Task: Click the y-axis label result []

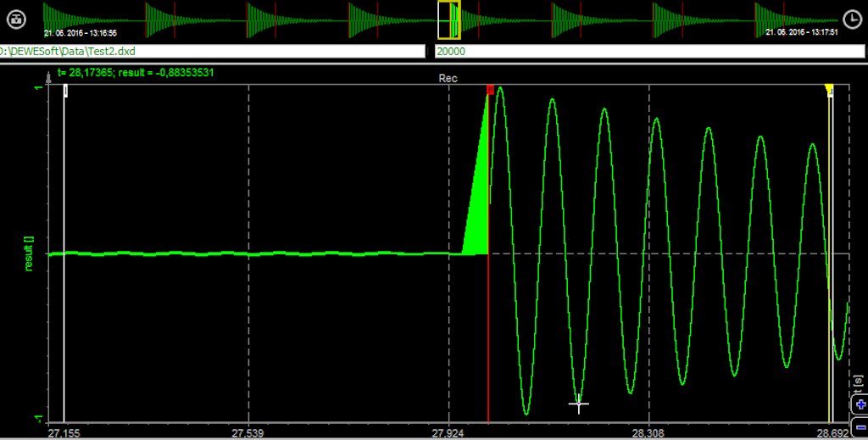Action: point(30,254)
